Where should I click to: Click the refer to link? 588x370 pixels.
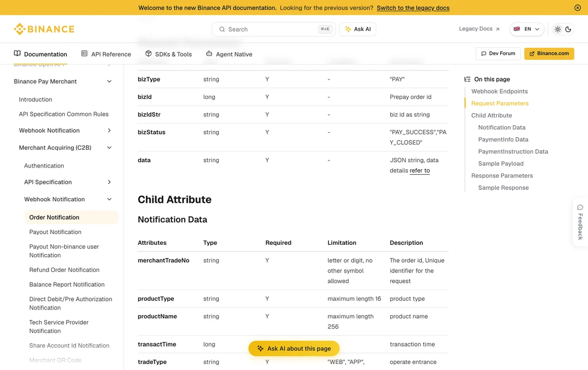420,170
